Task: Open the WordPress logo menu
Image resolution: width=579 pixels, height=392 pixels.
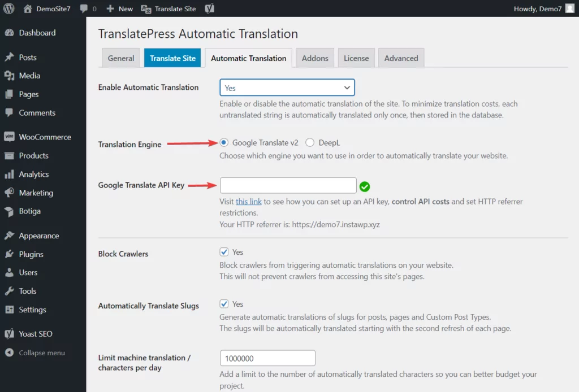Action: [x=9, y=8]
